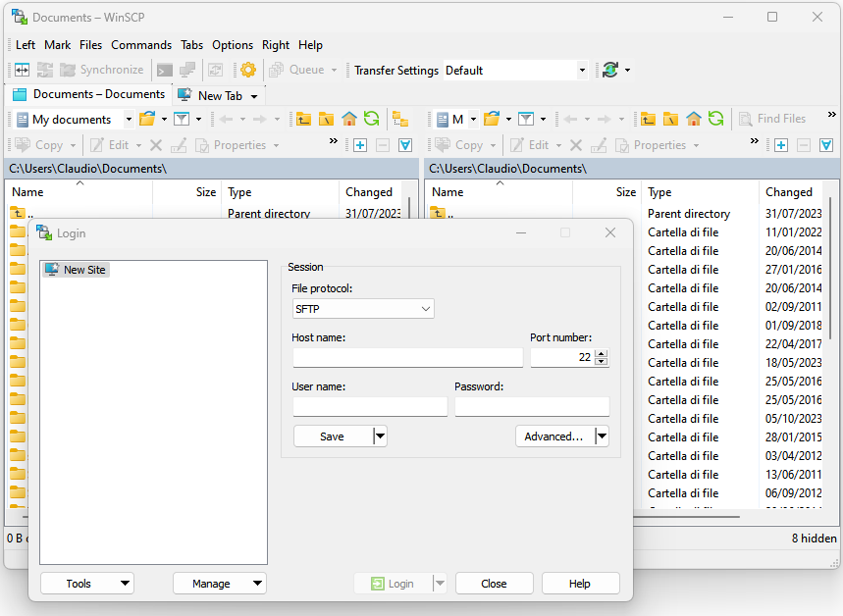Screen dimensions: 843x616
Task: Switch to the New Tab tab
Action: coord(219,96)
